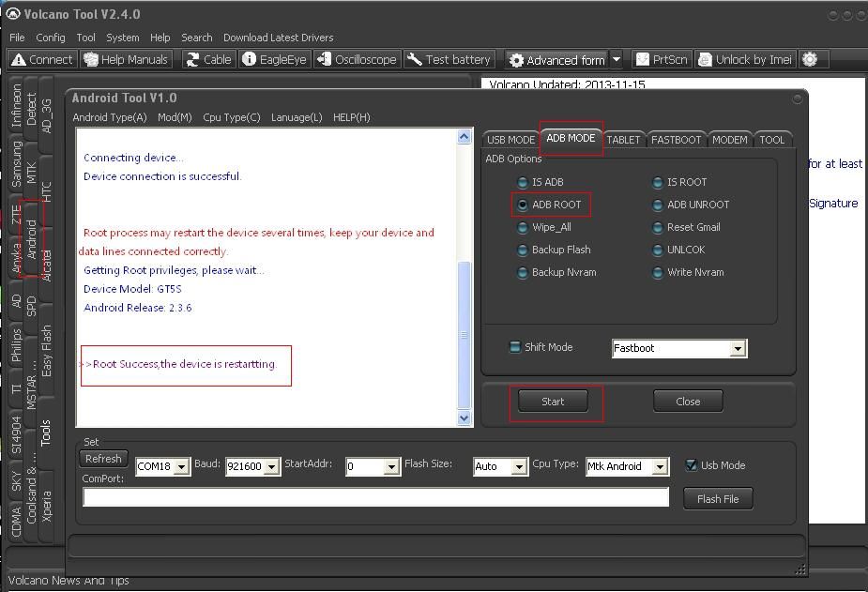The width and height of the screenshot is (868, 592).
Task: Click Test battery wrench icon
Action: [414, 59]
